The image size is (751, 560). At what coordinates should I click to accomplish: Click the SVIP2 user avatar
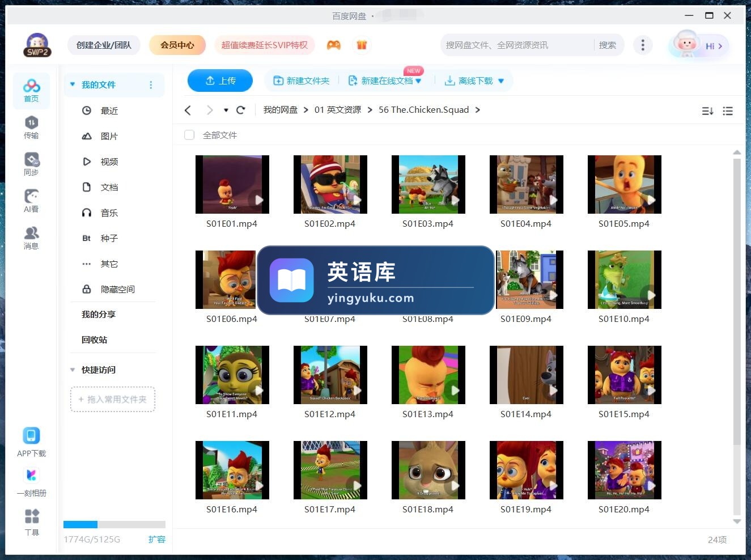click(37, 45)
